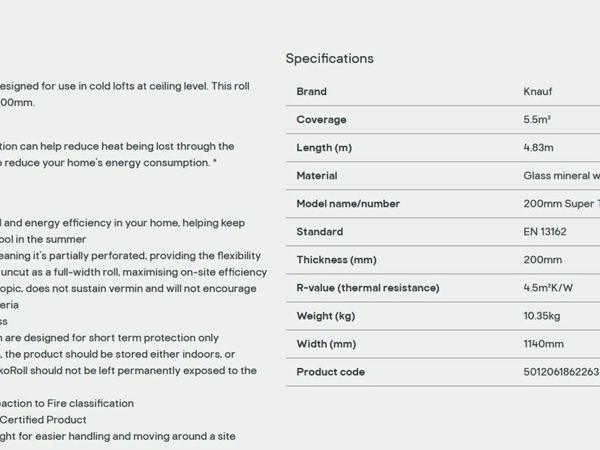Click the R-value (thermal resistance) label

368,288
